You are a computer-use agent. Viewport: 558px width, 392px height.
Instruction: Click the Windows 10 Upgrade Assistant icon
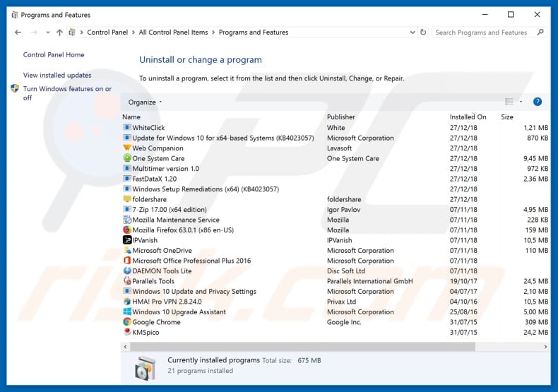tap(126, 311)
